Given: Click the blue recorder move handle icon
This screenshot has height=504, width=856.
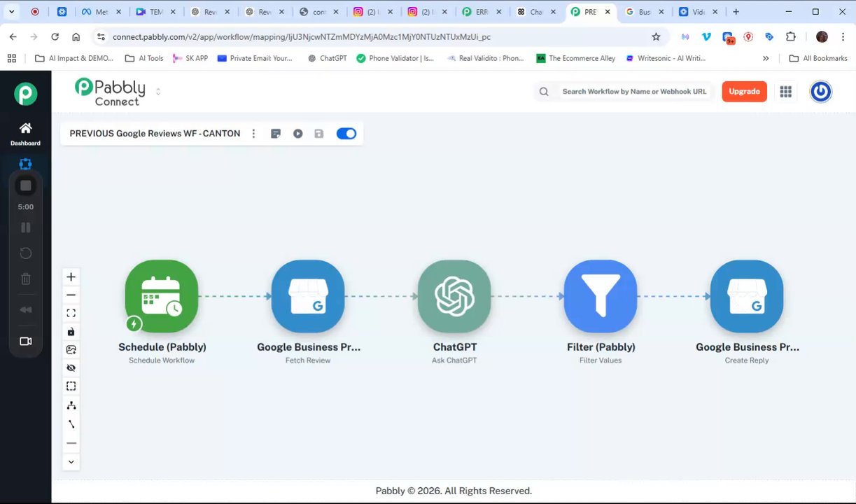Looking at the screenshot, I should (x=26, y=164).
